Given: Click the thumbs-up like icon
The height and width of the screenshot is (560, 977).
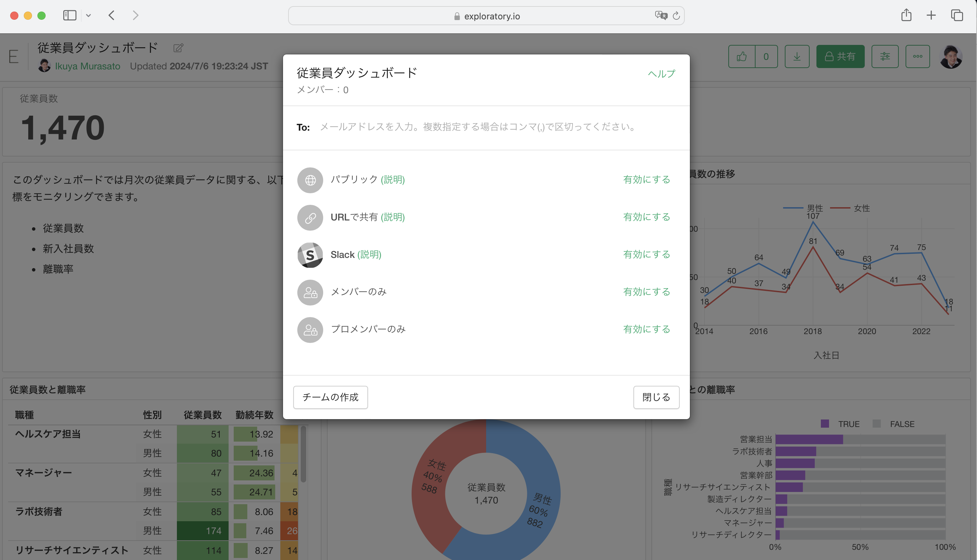Looking at the screenshot, I should (742, 56).
